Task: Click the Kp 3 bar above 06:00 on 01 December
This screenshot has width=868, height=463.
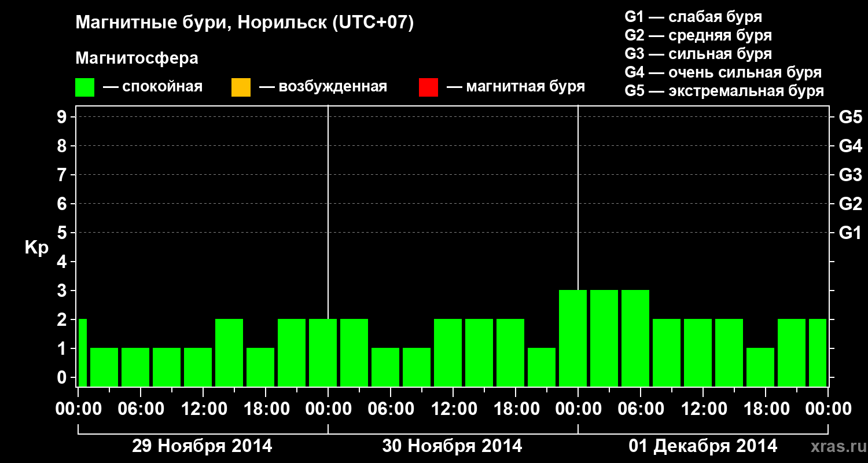Action: (635, 338)
